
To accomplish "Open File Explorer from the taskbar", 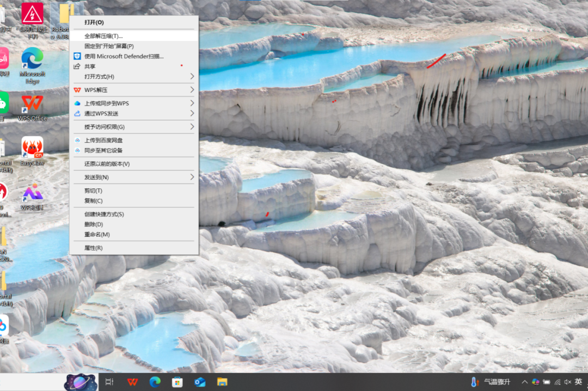I will pos(222,382).
